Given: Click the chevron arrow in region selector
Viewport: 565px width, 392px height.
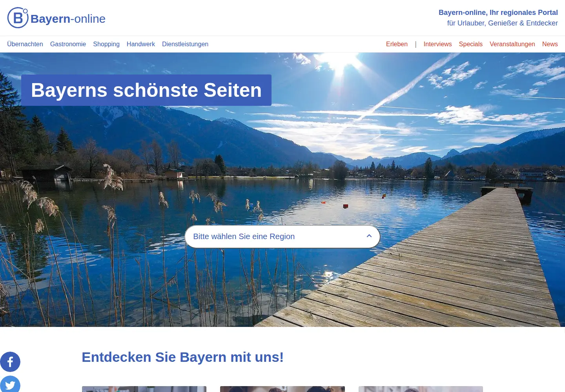Looking at the screenshot, I should point(369,236).
